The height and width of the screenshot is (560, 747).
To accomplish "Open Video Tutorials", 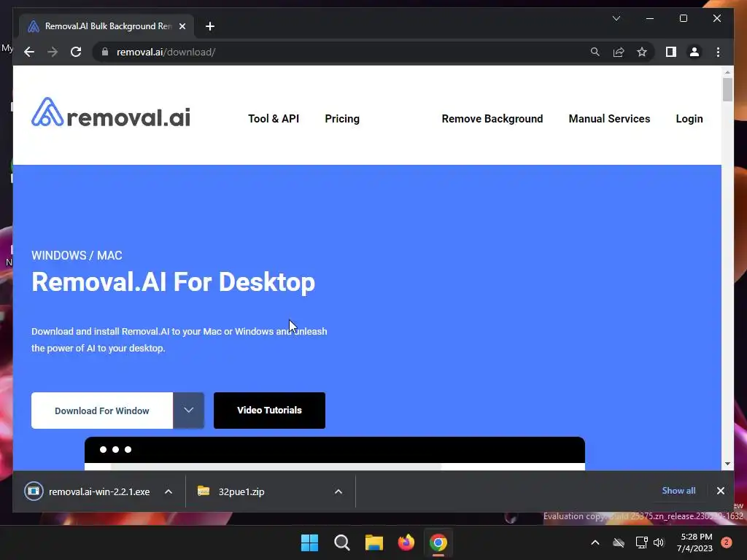I will coord(269,411).
